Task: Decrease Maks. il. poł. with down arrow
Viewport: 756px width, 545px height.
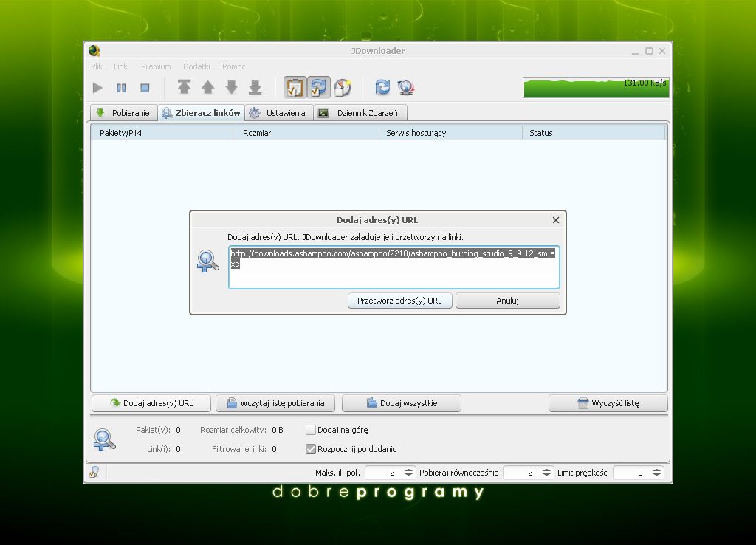Action: pyautogui.click(x=408, y=476)
